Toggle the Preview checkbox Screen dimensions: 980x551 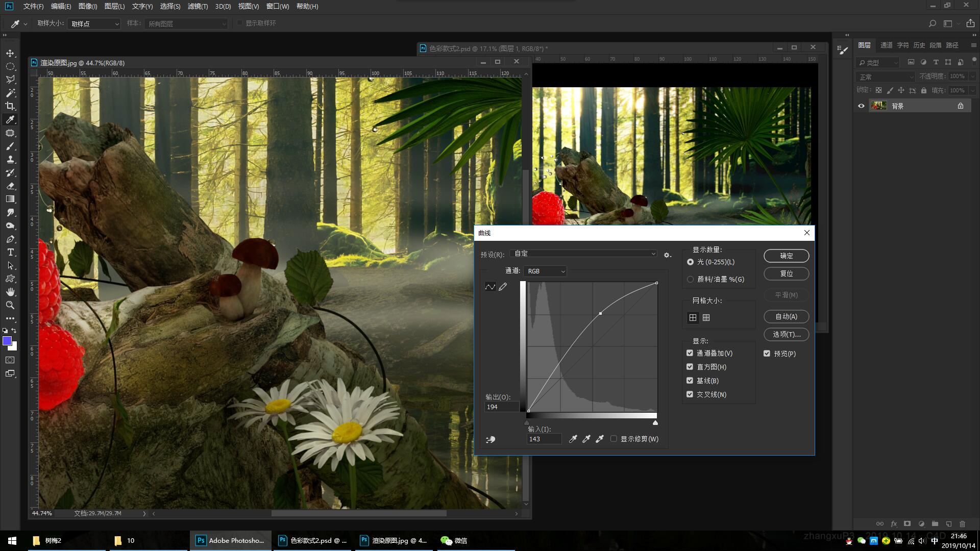click(x=767, y=353)
